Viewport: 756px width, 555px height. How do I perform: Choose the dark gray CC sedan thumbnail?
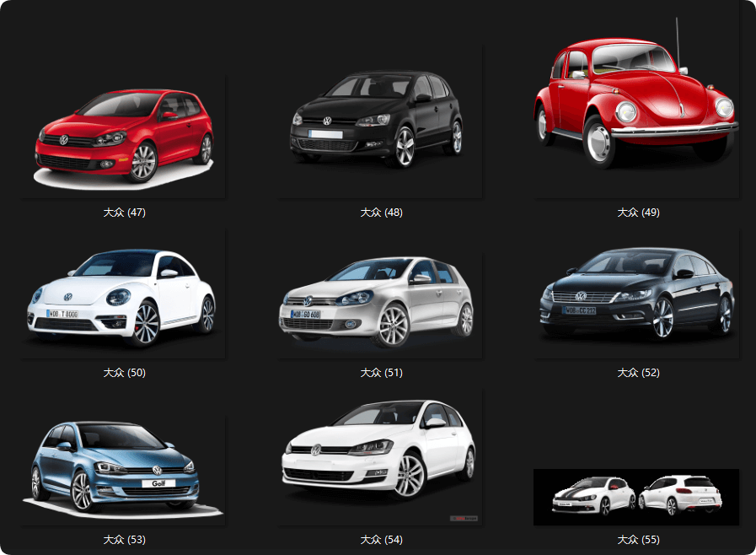click(636, 294)
